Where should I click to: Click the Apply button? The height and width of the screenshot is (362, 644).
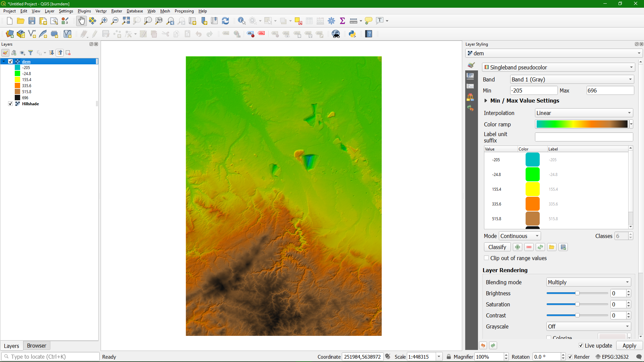629,346
